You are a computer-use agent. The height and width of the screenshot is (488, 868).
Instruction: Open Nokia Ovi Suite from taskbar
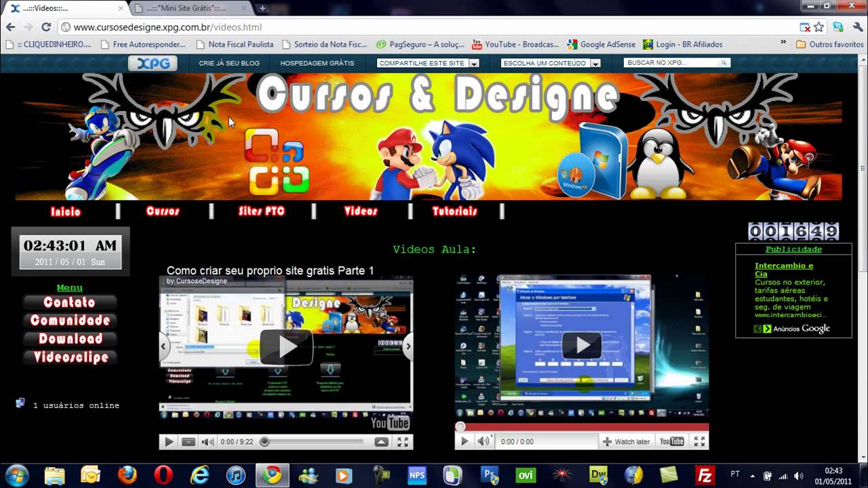[526, 475]
